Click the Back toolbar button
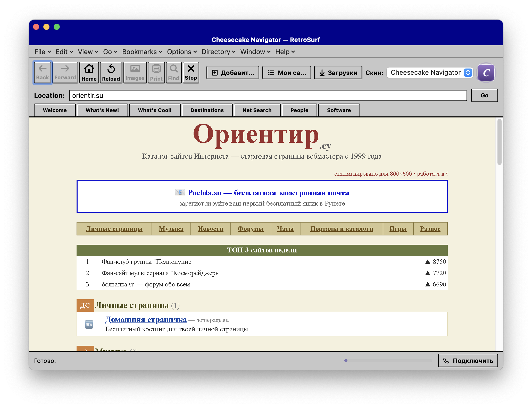The image size is (532, 408). coord(43,73)
